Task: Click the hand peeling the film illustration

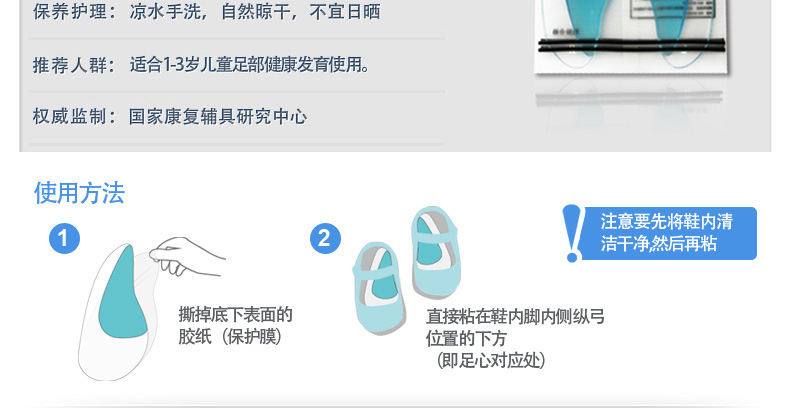Action: click(x=187, y=256)
